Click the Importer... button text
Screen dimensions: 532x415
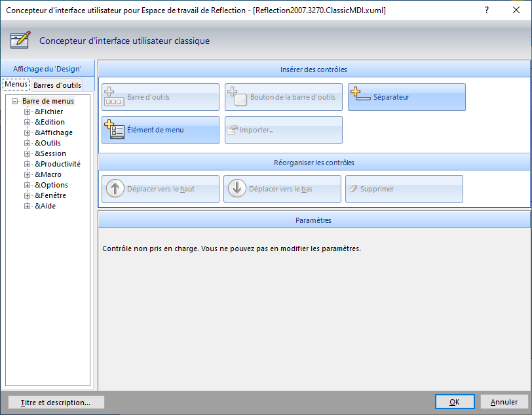click(x=257, y=130)
